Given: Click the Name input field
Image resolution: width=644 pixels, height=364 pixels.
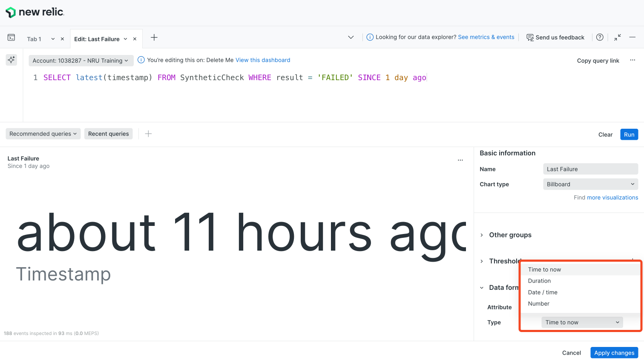Looking at the screenshot, I should pyautogui.click(x=590, y=169).
